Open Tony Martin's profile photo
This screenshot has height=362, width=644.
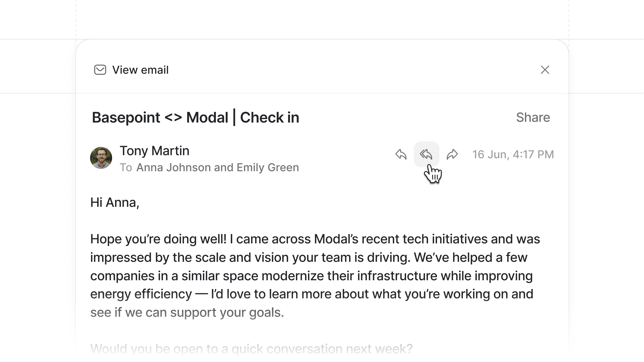pyautogui.click(x=101, y=158)
